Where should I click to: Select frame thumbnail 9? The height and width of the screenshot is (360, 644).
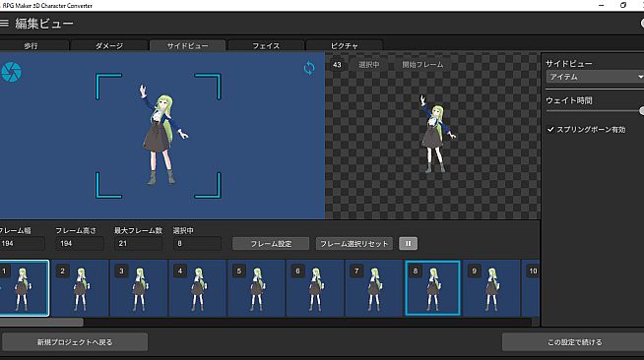pyautogui.click(x=491, y=288)
